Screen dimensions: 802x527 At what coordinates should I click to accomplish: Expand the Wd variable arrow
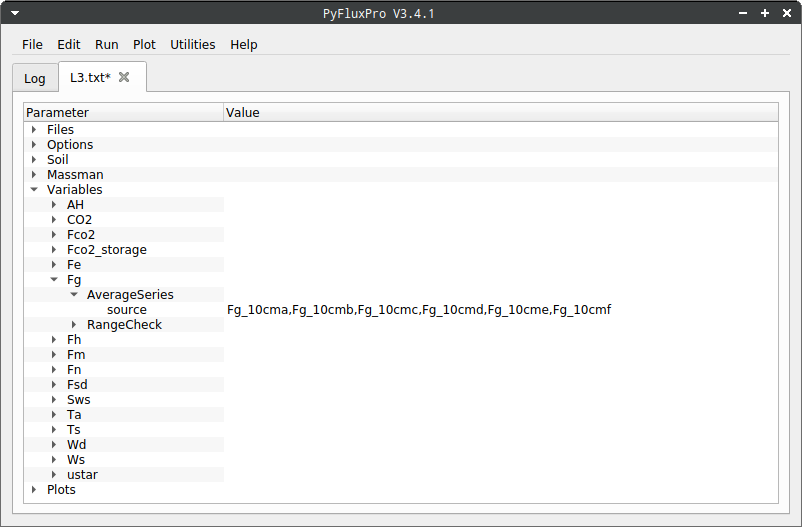tap(54, 445)
